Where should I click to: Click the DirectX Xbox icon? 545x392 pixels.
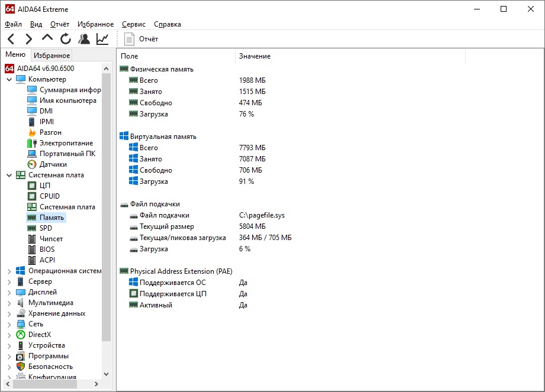pyautogui.click(x=21, y=335)
